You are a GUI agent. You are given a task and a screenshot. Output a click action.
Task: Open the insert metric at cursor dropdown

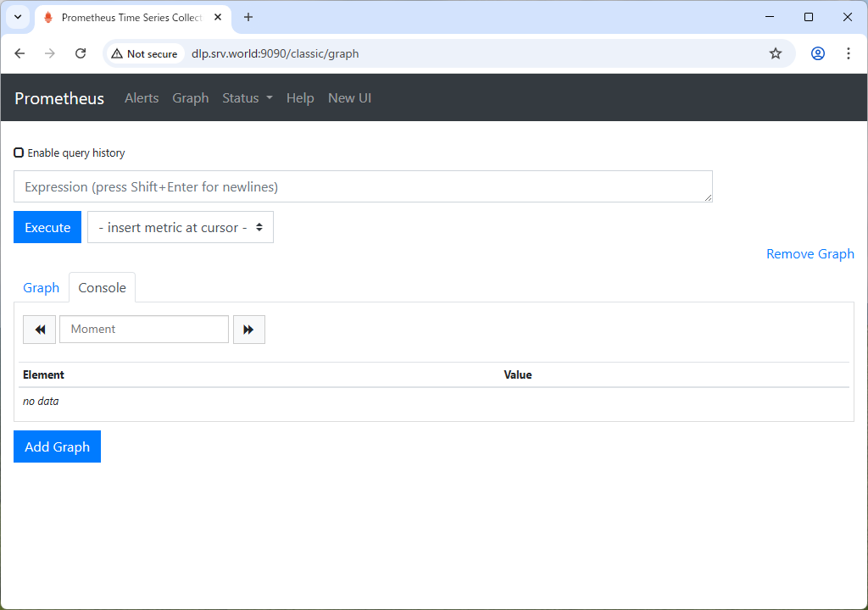tap(181, 227)
